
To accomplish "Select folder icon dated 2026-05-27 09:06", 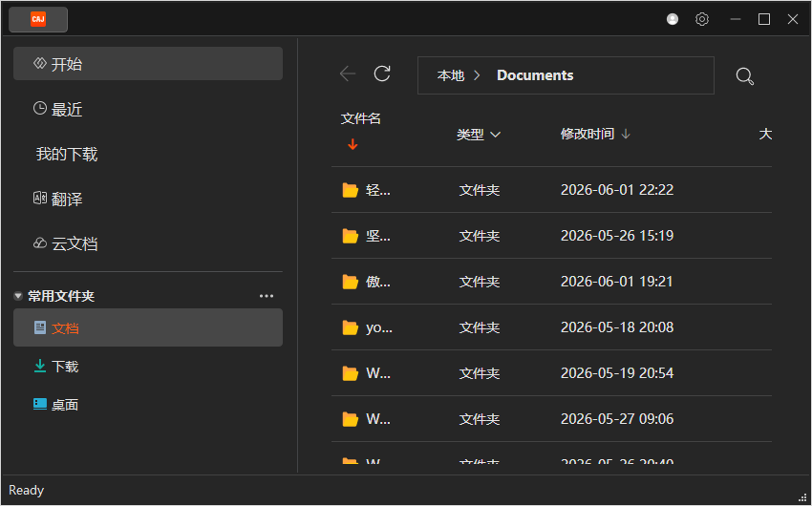I will (x=351, y=419).
